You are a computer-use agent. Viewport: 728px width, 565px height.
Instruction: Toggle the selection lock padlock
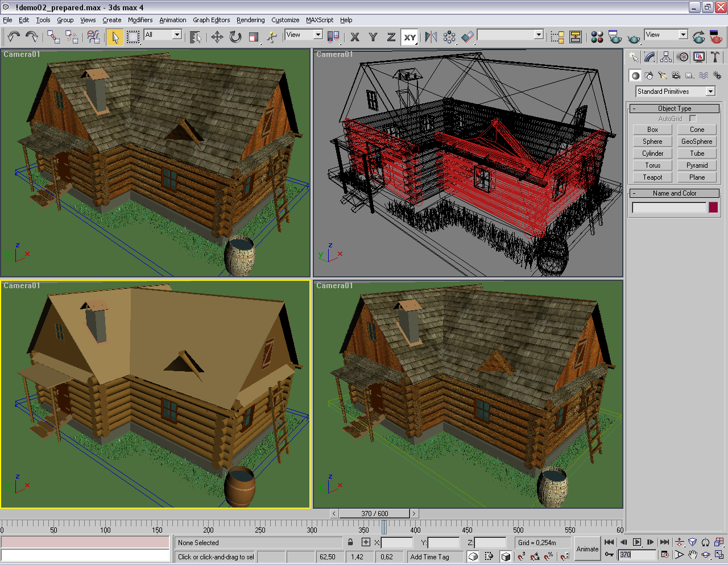[350, 542]
